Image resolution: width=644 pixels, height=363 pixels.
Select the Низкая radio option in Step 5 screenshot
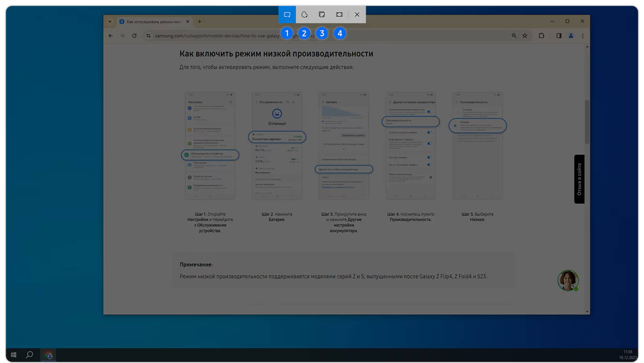pyautogui.click(x=455, y=125)
